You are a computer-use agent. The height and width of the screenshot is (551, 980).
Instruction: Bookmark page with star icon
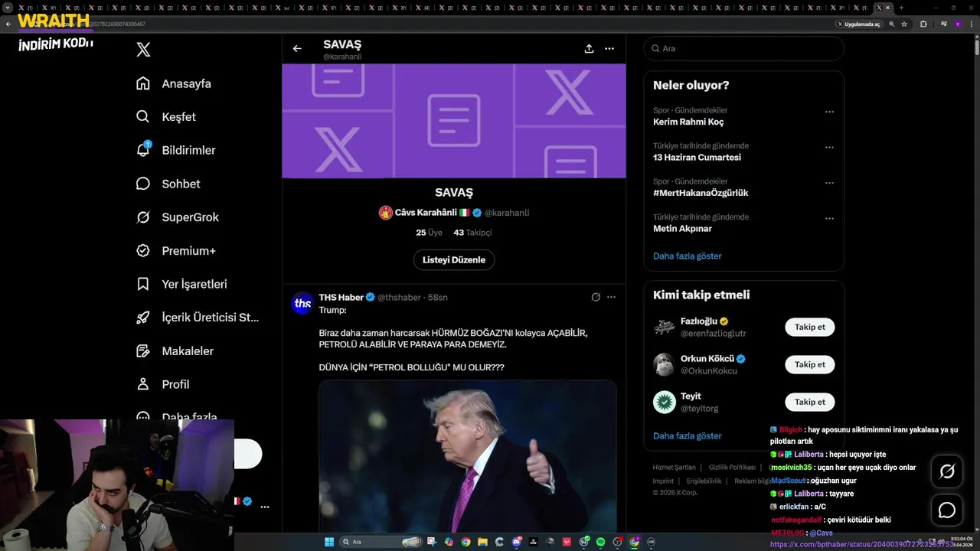(904, 24)
